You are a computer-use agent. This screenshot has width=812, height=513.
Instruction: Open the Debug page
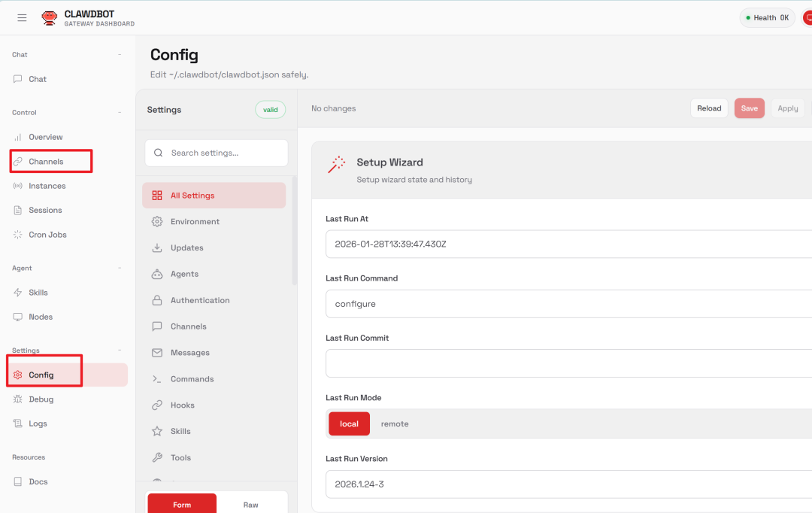pos(68,399)
